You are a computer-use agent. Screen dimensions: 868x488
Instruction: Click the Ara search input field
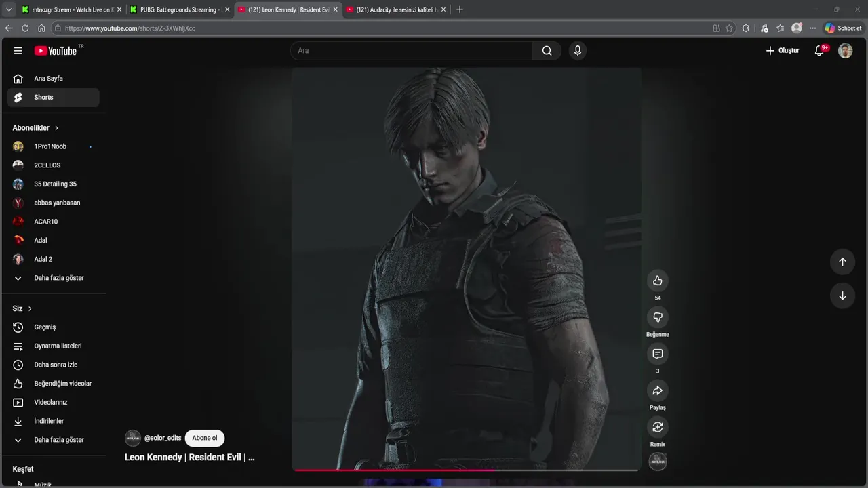point(412,51)
